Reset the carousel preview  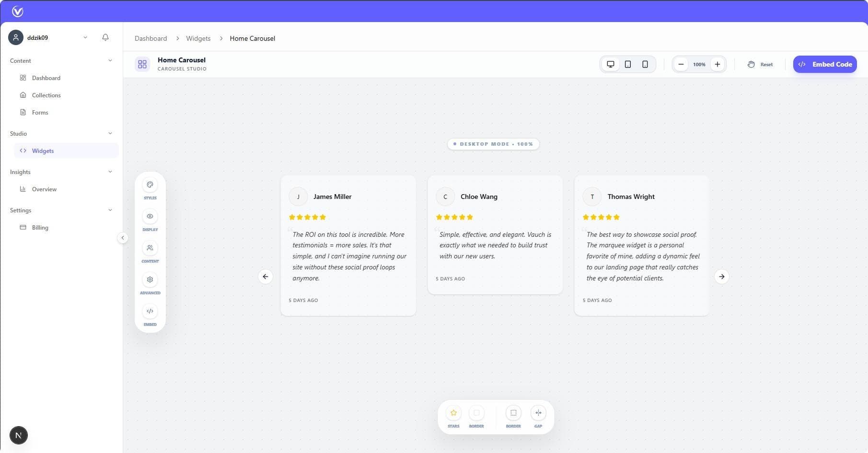coord(760,64)
